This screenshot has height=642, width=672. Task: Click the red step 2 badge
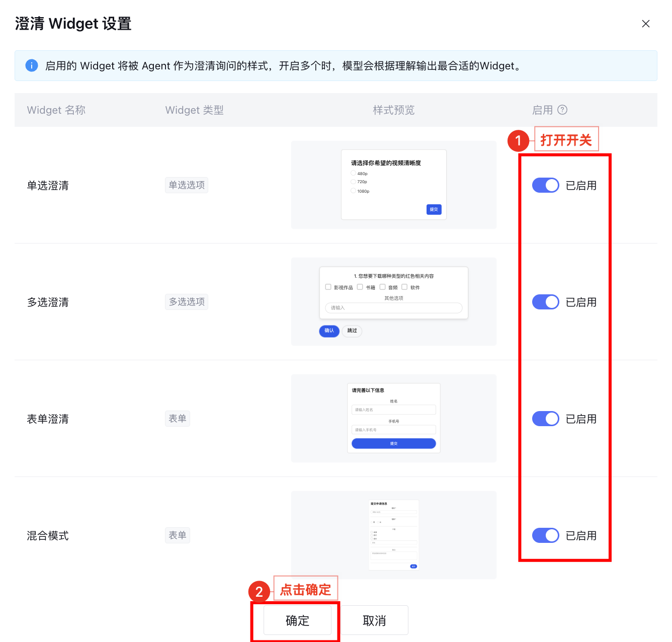click(x=259, y=592)
